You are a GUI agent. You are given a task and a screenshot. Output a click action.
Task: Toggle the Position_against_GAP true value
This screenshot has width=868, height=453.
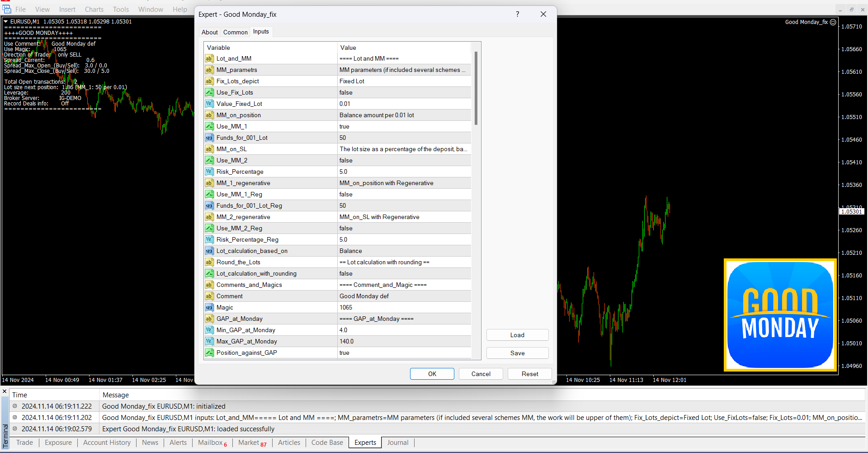[x=404, y=353]
